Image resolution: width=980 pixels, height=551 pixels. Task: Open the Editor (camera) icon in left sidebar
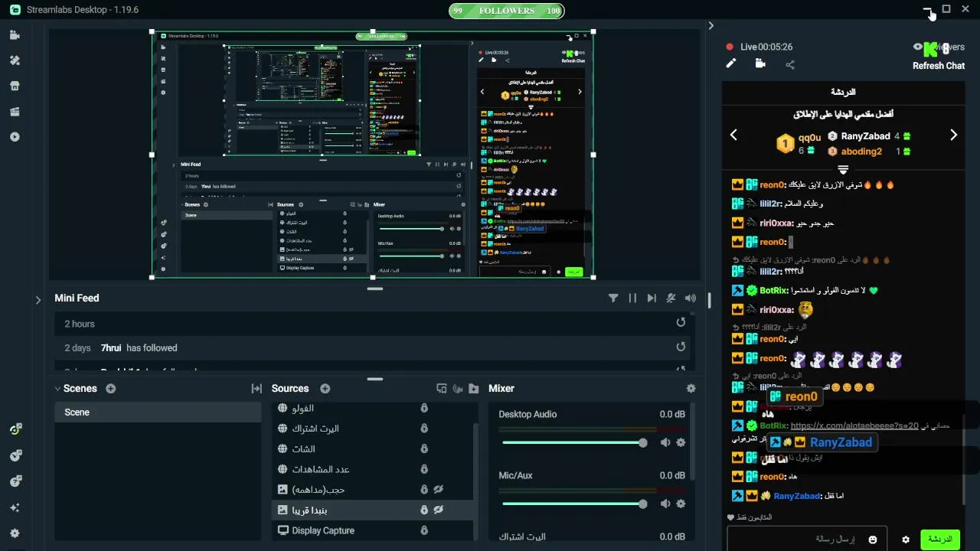pos(15,35)
